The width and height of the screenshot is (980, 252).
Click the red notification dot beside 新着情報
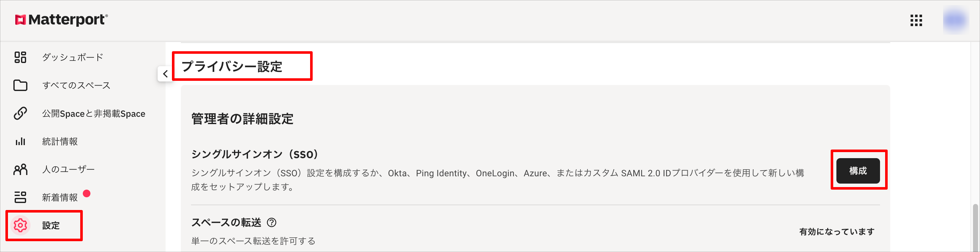click(x=87, y=193)
